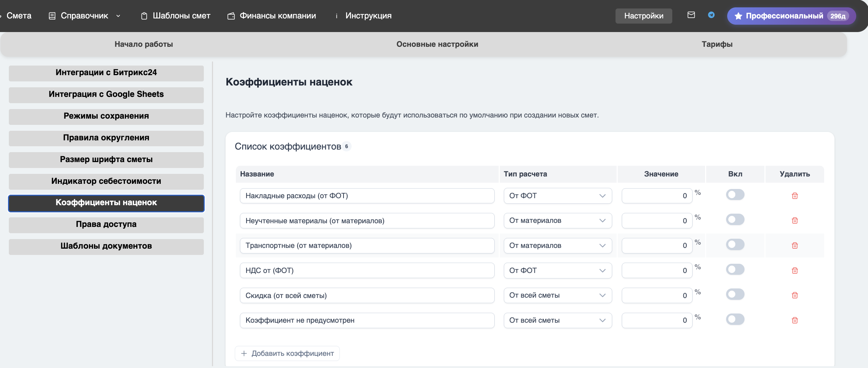Delete the Коэффициент не предусмотрен row

[795, 320]
